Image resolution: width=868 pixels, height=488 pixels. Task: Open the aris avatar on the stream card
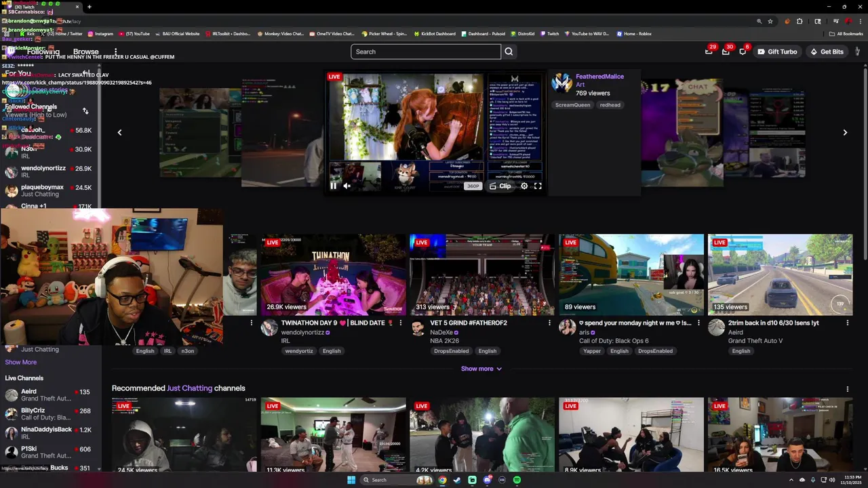point(568,328)
